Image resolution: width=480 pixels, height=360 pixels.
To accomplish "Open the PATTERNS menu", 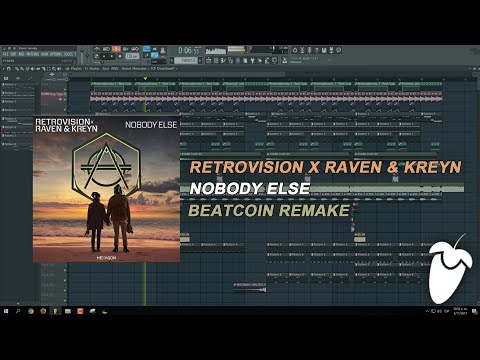I will (33, 54).
